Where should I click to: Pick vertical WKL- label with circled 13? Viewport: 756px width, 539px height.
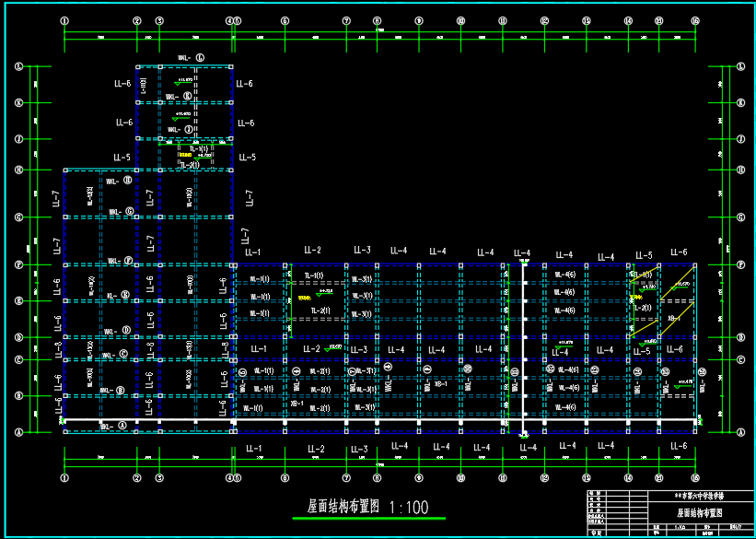595,380
